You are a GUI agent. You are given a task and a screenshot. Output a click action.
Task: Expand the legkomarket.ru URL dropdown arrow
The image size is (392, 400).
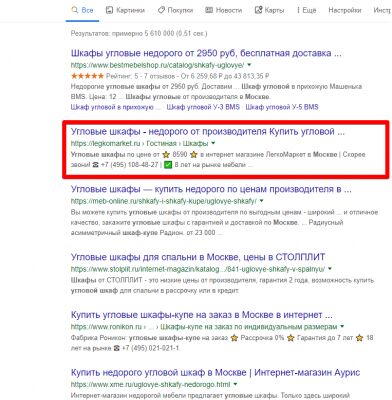[x=213, y=143]
